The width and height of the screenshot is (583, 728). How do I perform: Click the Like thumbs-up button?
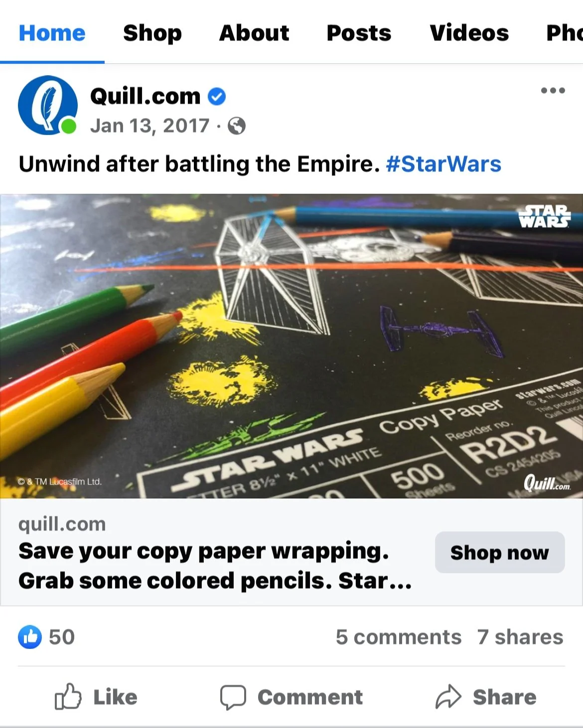click(x=96, y=697)
